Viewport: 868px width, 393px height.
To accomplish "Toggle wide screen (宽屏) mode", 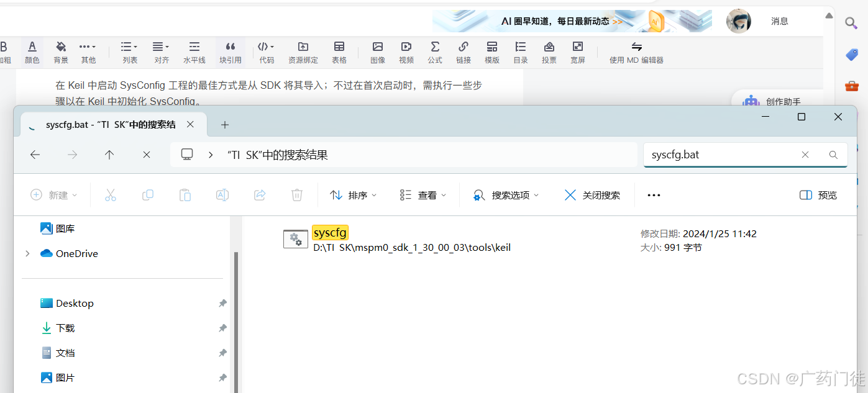I will [578, 52].
